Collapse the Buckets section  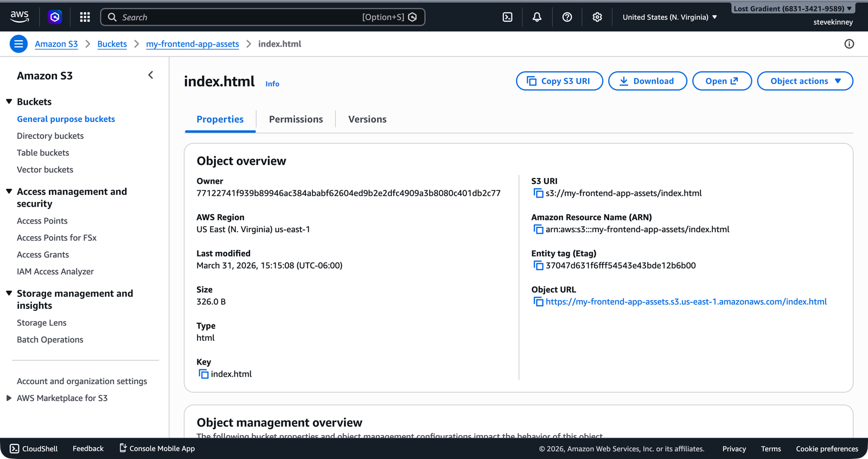coord(9,101)
